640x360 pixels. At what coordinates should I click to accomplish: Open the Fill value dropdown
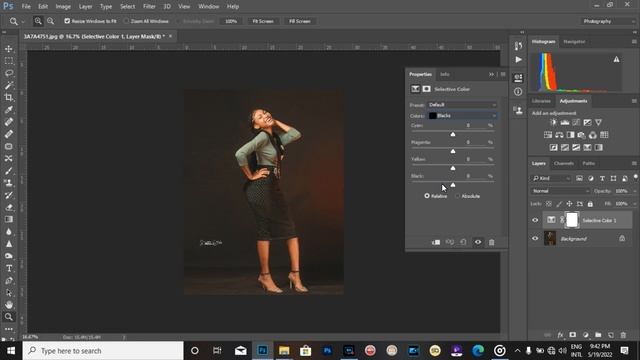(634, 204)
